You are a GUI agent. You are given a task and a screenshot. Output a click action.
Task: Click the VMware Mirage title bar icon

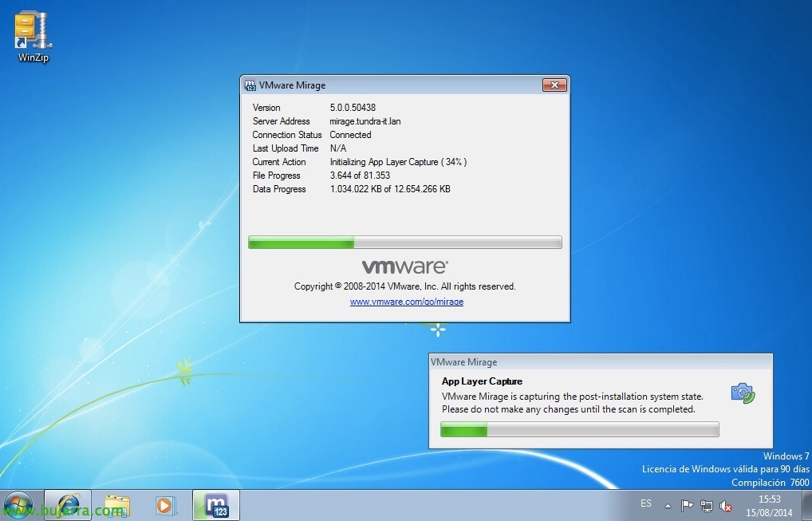point(250,85)
